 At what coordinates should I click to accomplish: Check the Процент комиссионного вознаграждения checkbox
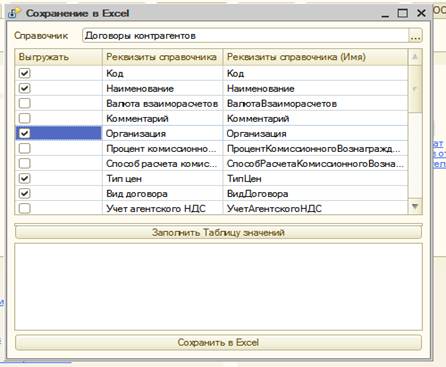(x=25, y=148)
